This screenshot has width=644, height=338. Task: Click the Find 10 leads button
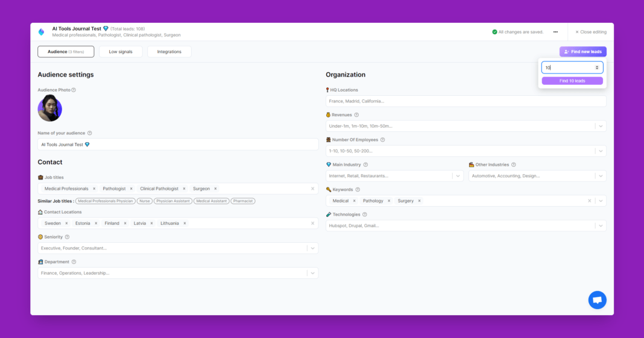click(572, 81)
